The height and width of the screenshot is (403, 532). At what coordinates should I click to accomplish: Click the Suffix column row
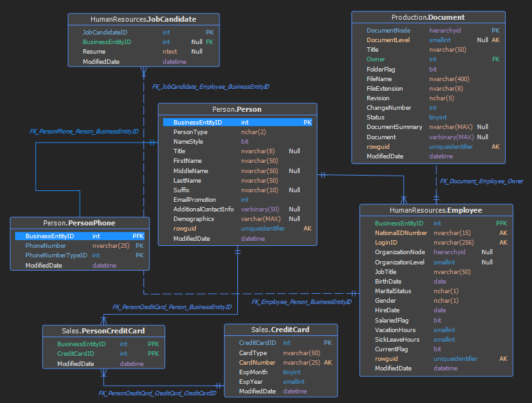[237, 190]
